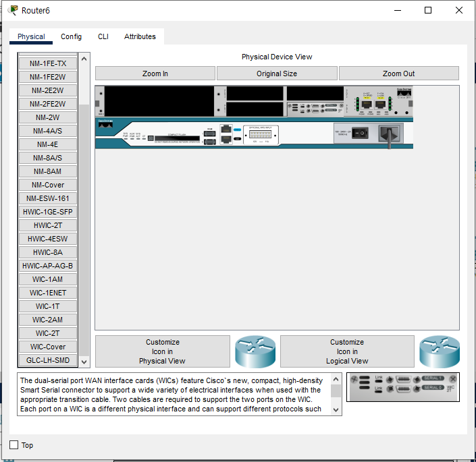
Task: Select the WIC-1T module
Action: (48, 306)
